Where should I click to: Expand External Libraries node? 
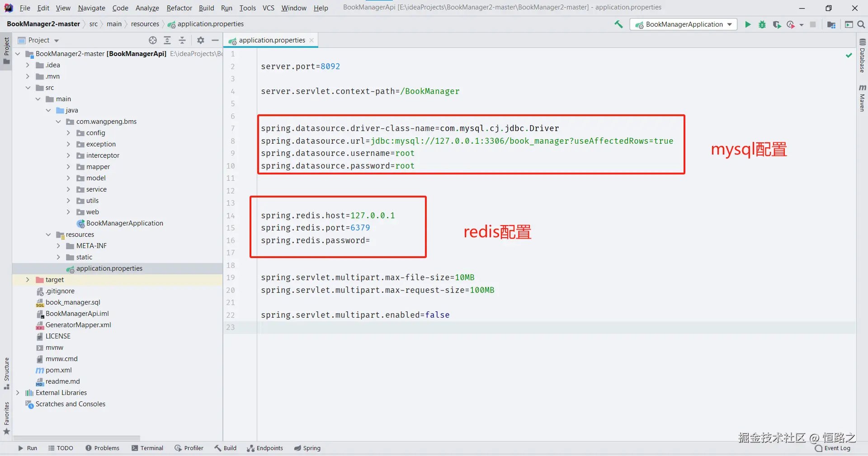tap(18, 393)
